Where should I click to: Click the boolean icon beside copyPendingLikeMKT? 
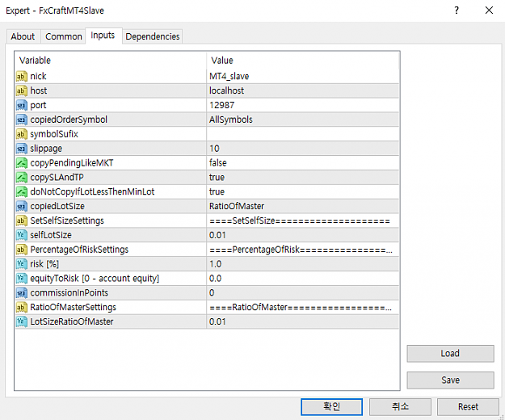pos(21,163)
